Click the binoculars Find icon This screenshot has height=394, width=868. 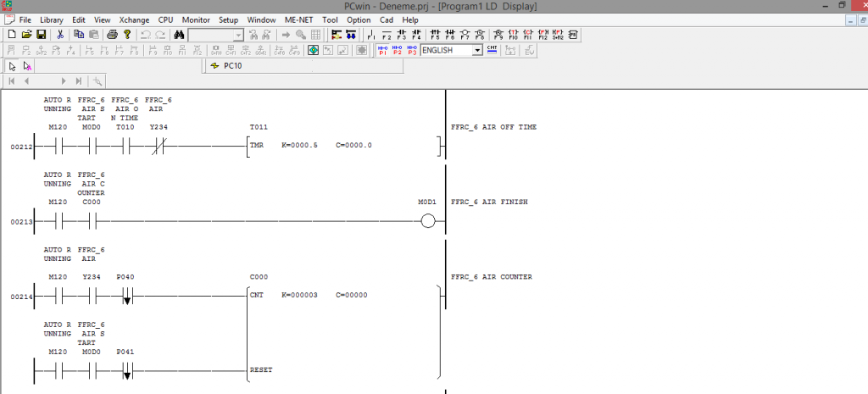[x=179, y=35]
